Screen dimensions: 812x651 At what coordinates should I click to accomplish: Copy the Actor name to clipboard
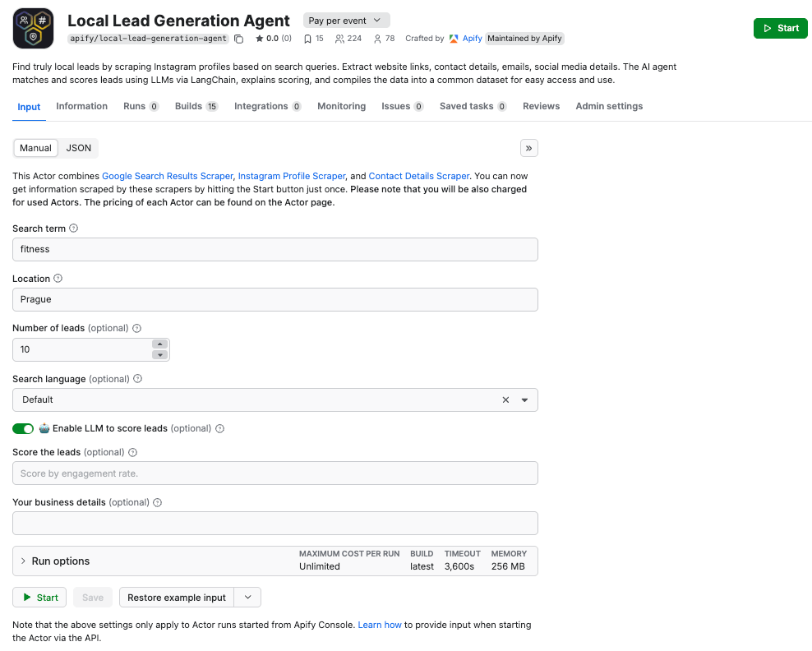tap(238, 38)
